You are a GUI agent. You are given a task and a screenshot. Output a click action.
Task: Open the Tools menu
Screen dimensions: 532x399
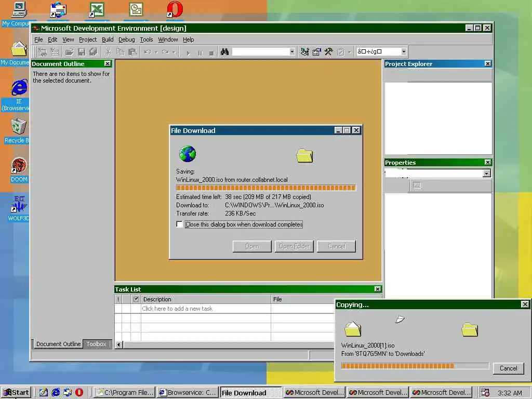[146, 39]
